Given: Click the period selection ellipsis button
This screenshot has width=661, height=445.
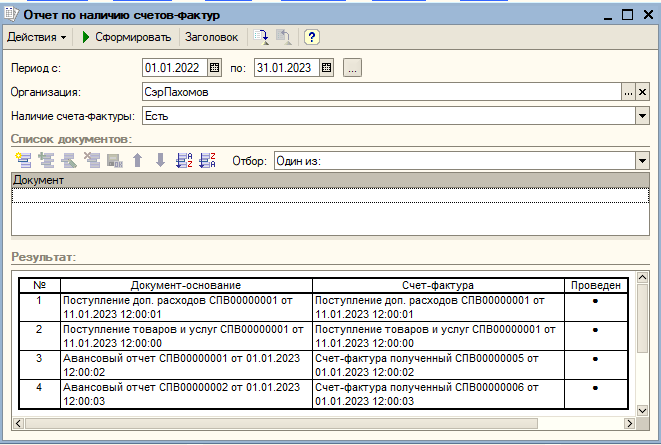Looking at the screenshot, I should pos(352,67).
